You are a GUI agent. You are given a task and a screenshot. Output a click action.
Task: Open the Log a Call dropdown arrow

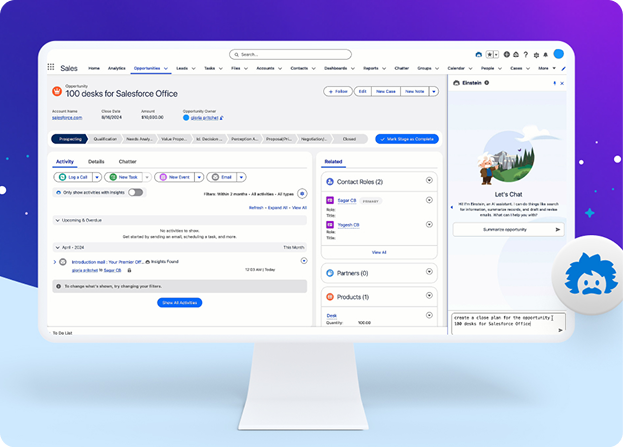(97, 177)
